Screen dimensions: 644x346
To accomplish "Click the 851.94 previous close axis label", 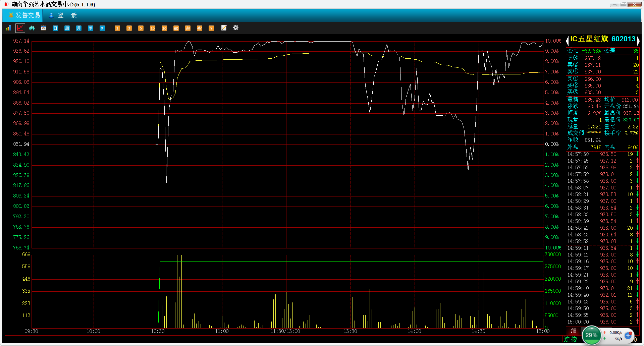I will click(21, 144).
